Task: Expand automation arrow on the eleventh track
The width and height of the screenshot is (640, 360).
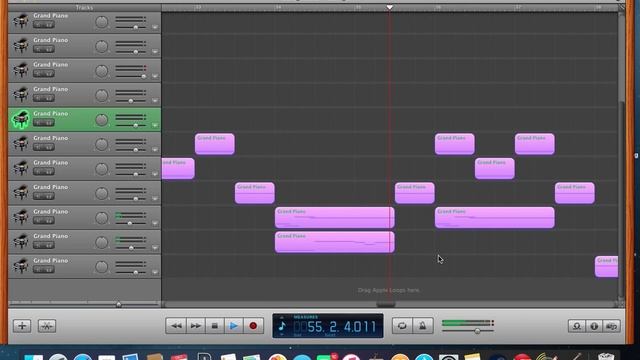Action: [x=155, y=272]
